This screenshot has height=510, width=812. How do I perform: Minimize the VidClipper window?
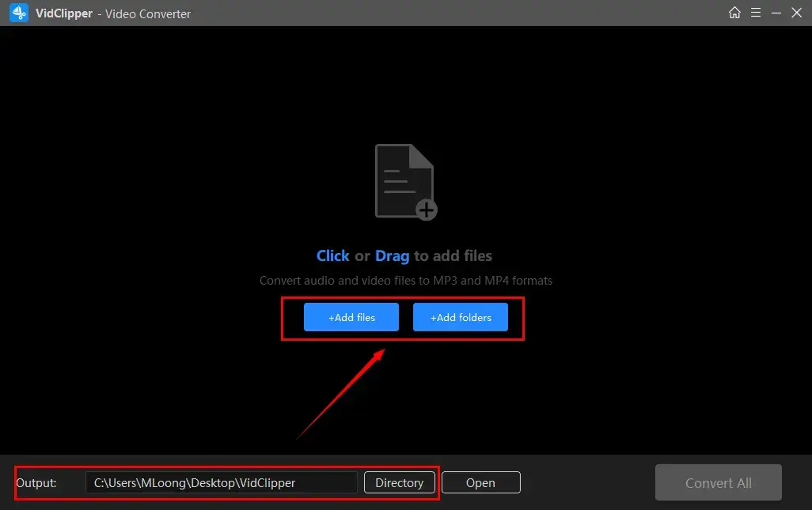(776, 13)
